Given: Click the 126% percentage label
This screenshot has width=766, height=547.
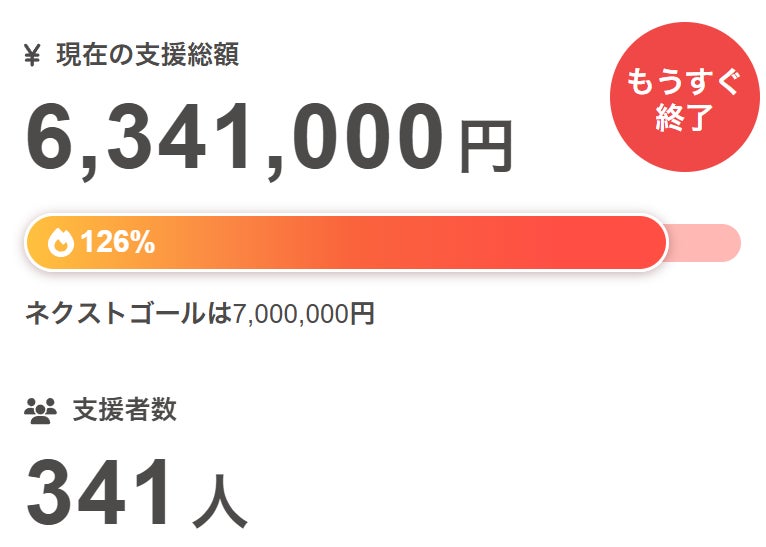Looking at the screenshot, I should (117, 242).
